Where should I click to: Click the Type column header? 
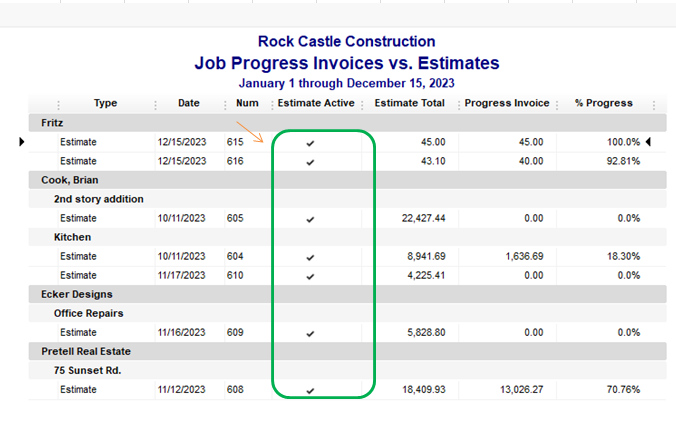tap(106, 103)
